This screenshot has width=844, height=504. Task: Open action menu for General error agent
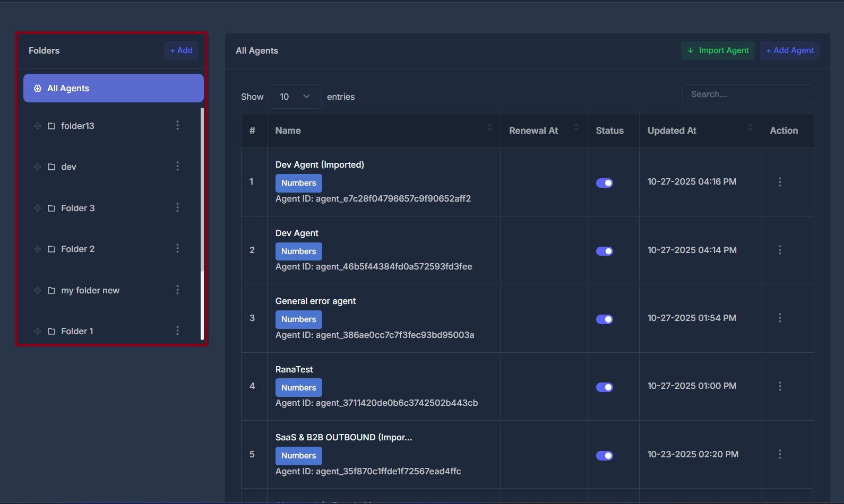pos(780,318)
